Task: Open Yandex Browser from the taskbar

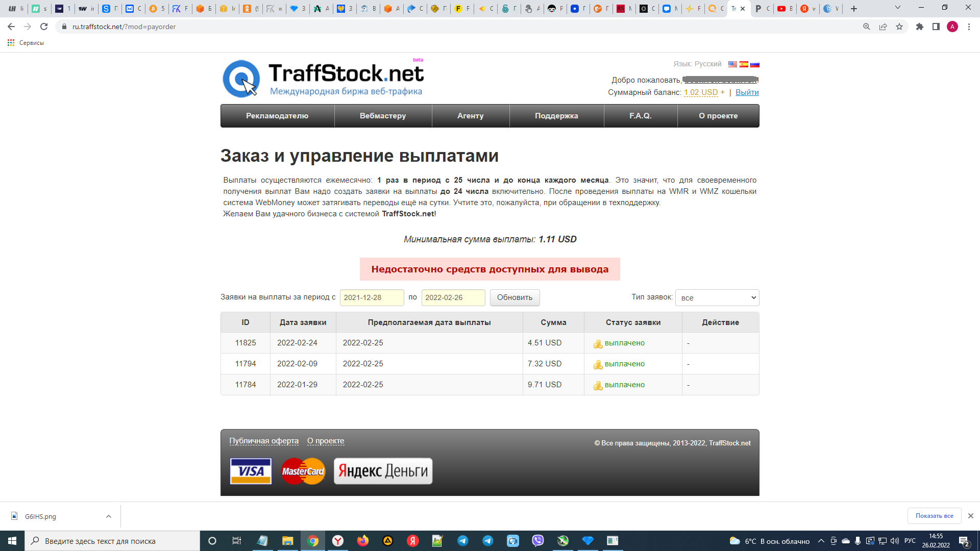Action: click(338, 541)
